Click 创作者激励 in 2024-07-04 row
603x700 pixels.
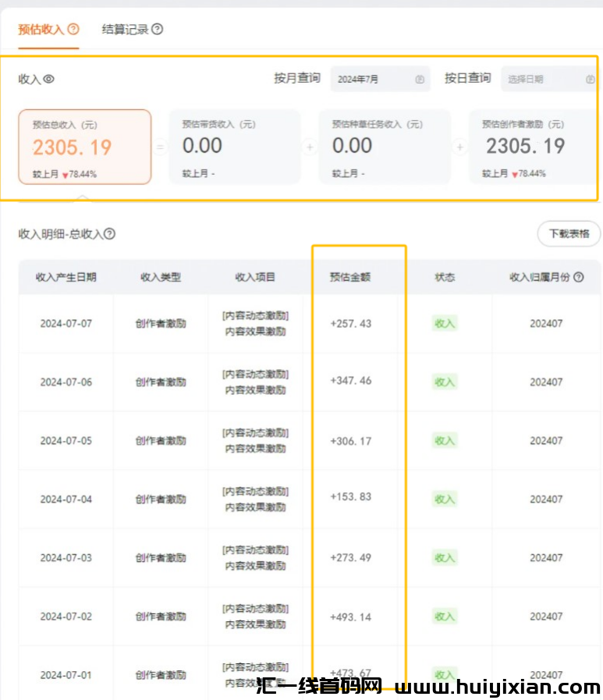pyautogui.click(x=161, y=499)
